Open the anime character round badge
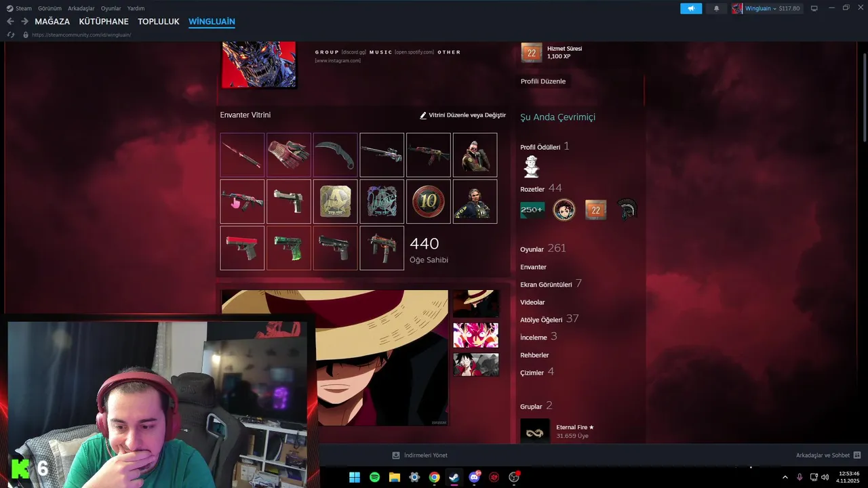This screenshot has height=488, width=868. click(x=564, y=210)
